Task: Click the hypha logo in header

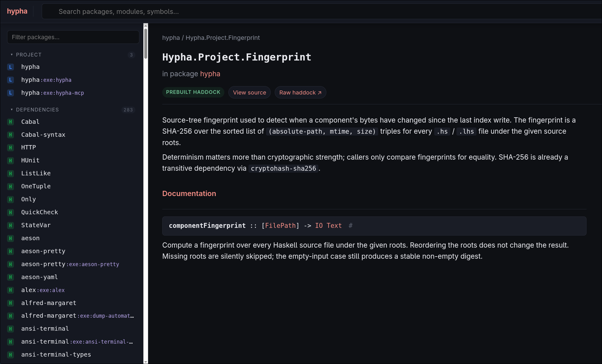Action: pos(17,11)
